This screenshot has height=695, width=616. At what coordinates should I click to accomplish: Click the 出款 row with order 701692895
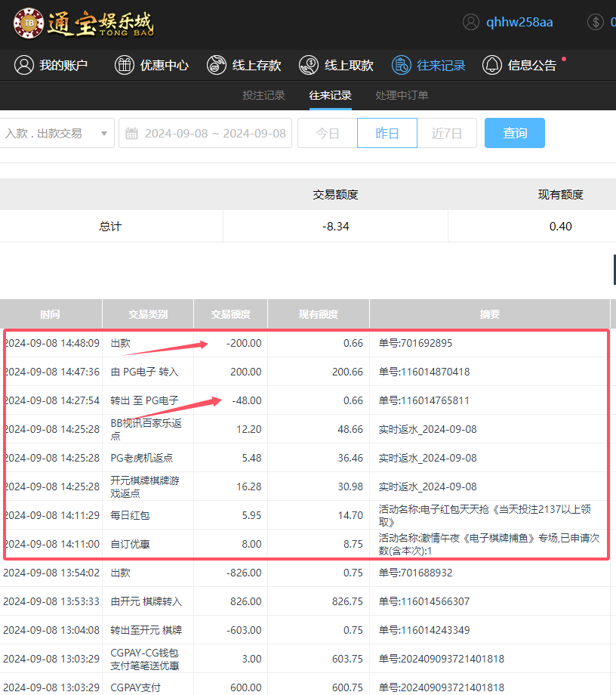(x=302, y=343)
